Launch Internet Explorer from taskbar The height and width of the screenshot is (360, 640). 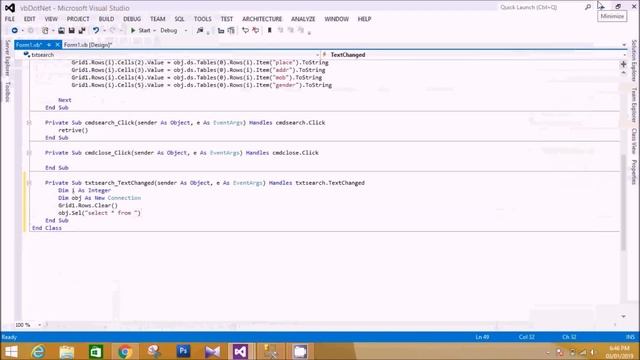pos(38,352)
